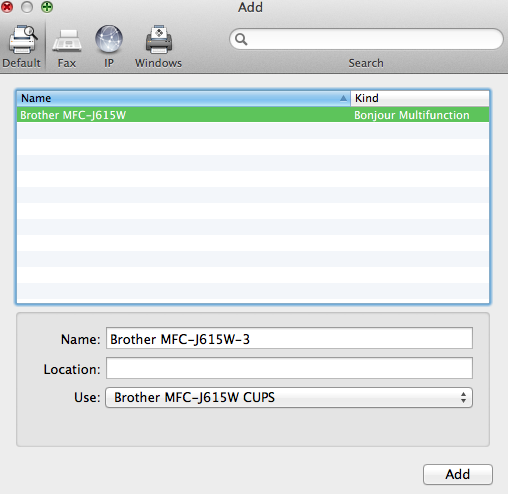
Task: Click the magnifying glass in search field
Action: tap(241, 39)
